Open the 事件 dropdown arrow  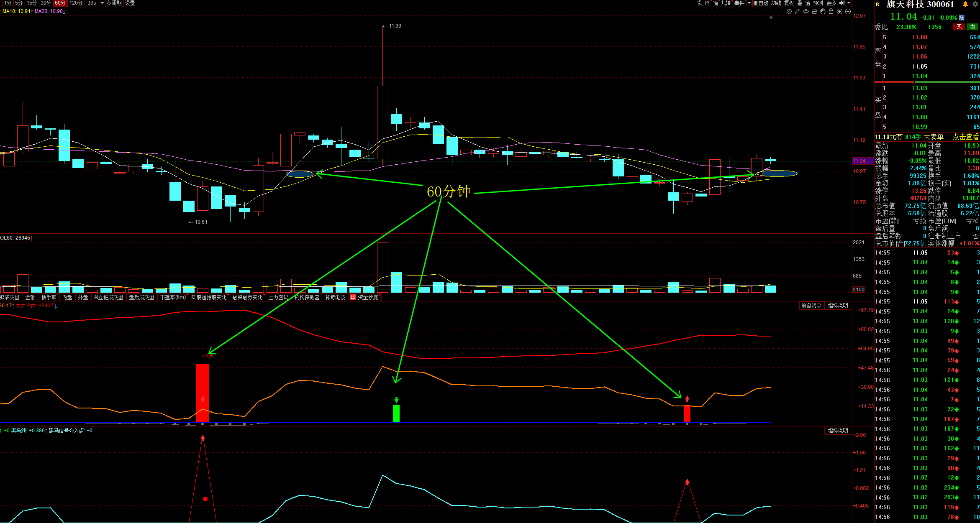coord(749,3)
